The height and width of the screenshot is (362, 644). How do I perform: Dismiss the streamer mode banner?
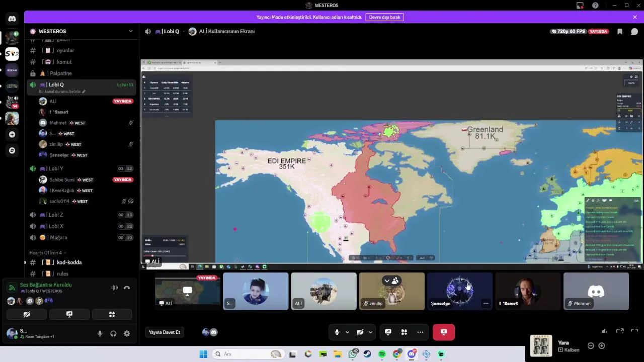click(x=635, y=17)
